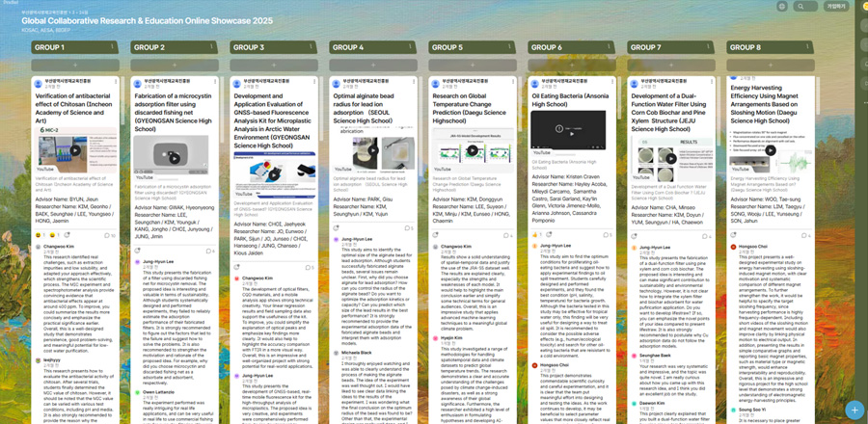Click Changwoo Kim's avatar in GROUP 1
The height and width of the screenshot is (424, 868).
[41, 248]
